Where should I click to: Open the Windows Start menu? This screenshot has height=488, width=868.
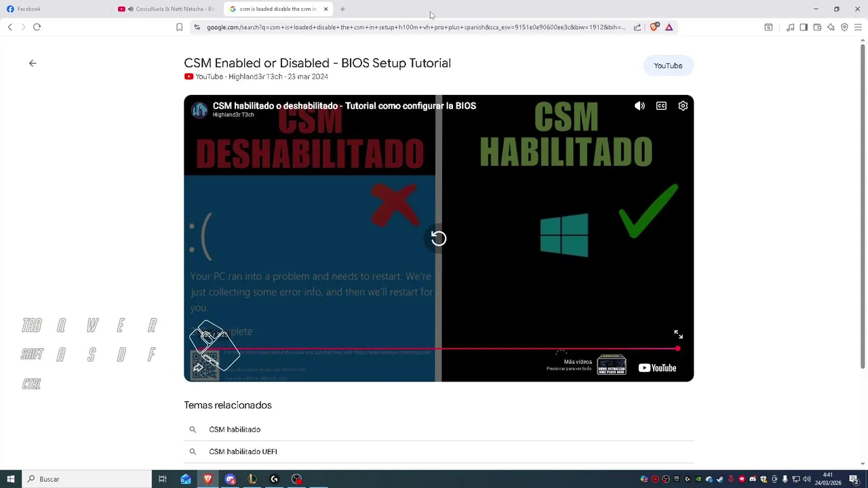click(11, 479)
